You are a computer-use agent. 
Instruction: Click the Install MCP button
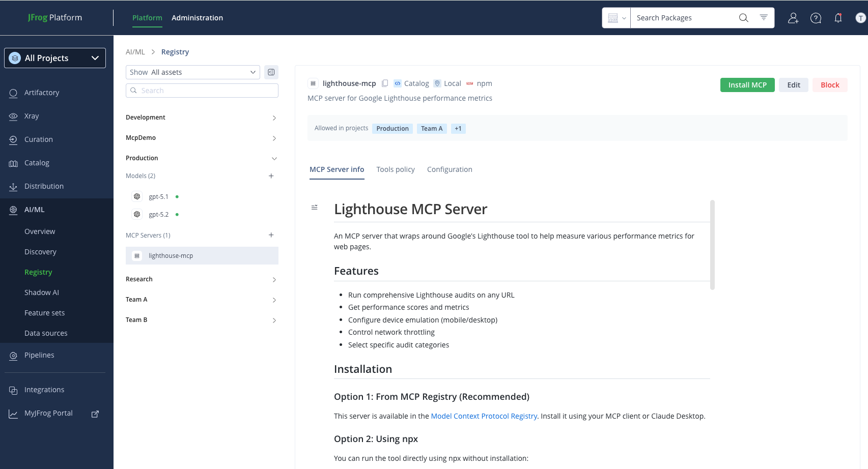tap(747, 85)
